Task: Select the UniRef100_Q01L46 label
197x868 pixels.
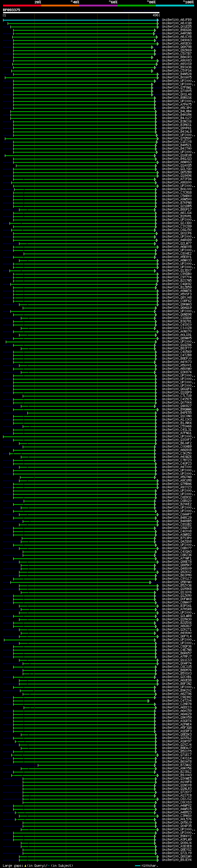Action: point(177,94)
